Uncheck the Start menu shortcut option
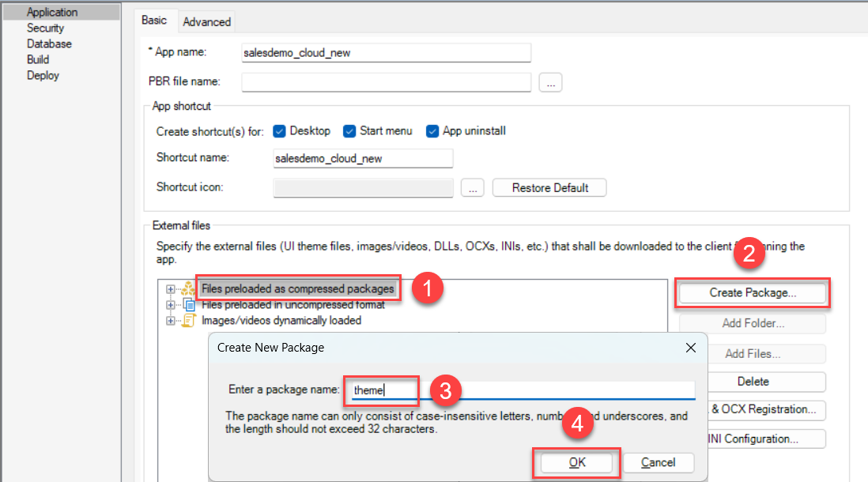This screenshot has width=868, height=482. point(349,131)
